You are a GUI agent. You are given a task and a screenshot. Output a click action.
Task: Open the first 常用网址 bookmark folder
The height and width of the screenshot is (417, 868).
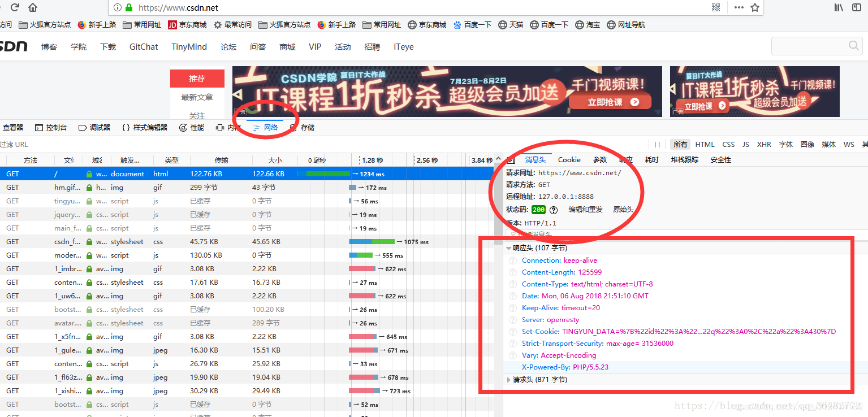[142, 25]
